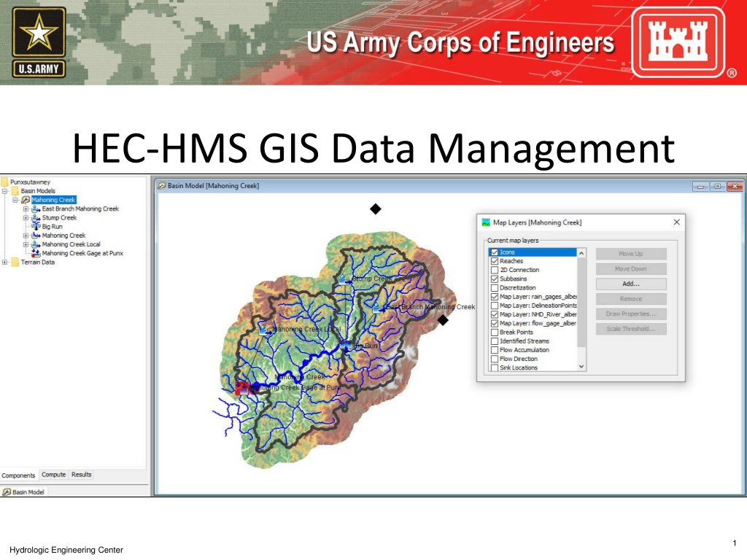Image resolution: width=747 pixels, height=560 pixels.
Task: Select Mahoning Creek Gage at Punx tree item
Action: pyautogui.click(x=82, y=253)
